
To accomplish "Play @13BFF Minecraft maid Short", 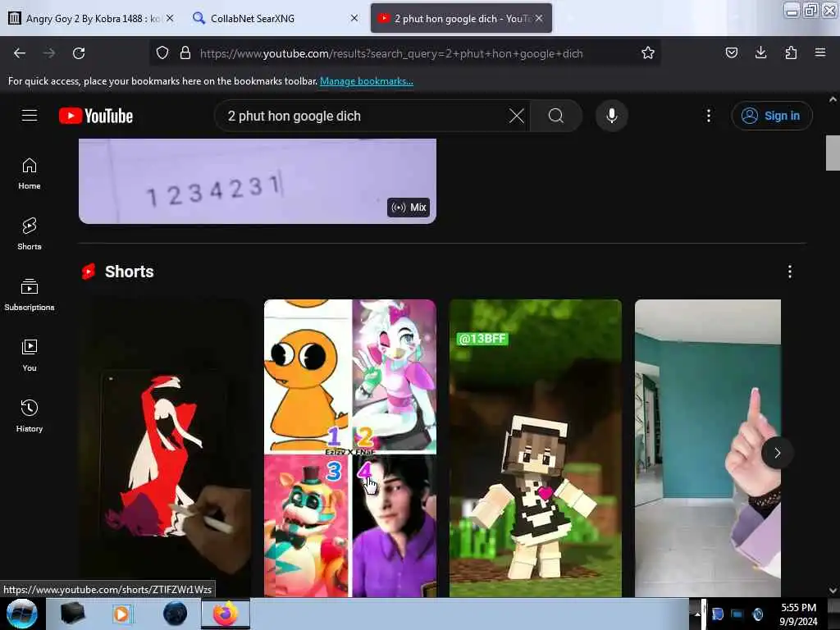I will 536,448.
